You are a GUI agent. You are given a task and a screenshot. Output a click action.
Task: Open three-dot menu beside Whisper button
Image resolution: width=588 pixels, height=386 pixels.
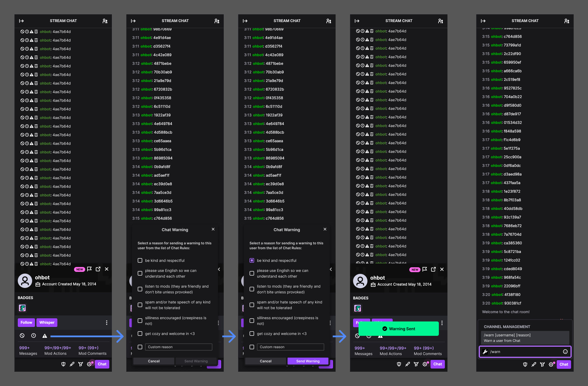click(107, 323)
